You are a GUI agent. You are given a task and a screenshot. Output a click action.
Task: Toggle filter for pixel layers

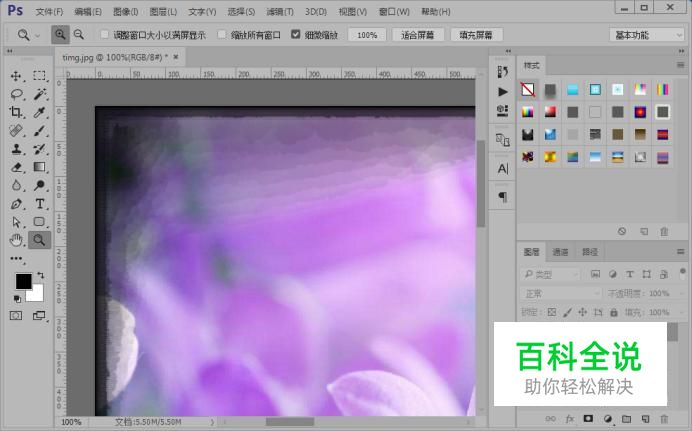point(595,274)
